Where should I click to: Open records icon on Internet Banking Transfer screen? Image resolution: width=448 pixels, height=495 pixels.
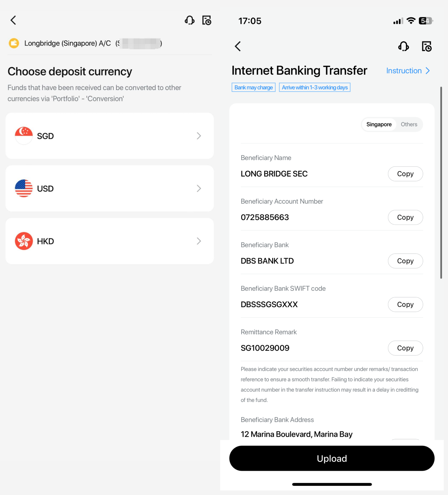pos(427,46)
